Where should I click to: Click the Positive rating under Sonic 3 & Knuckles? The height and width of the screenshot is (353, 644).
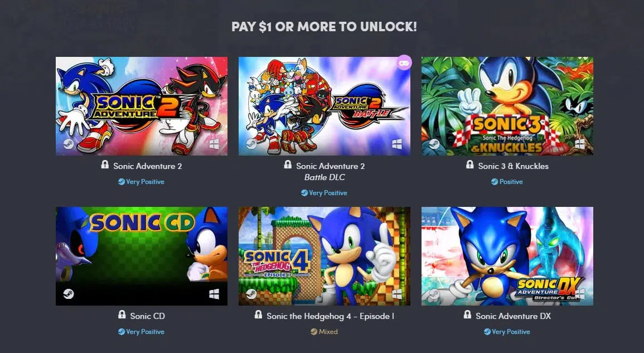pos(507,182)
